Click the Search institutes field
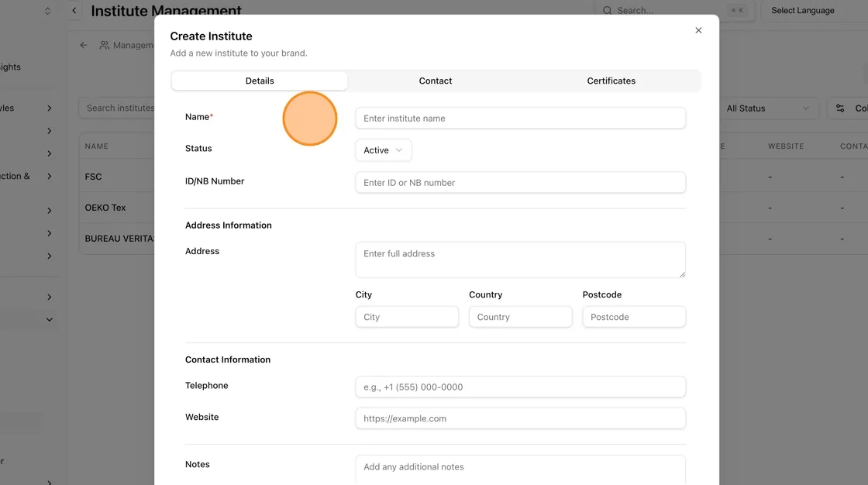The image size is (868, 485). point(118,108)
